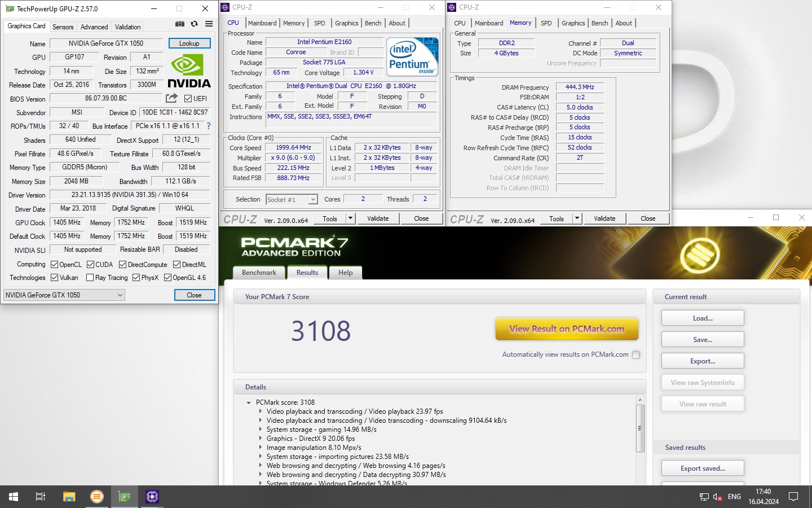The image size is (812, 508).
Task: Open the orange round taskbar app
Action: tap(97, 497)
